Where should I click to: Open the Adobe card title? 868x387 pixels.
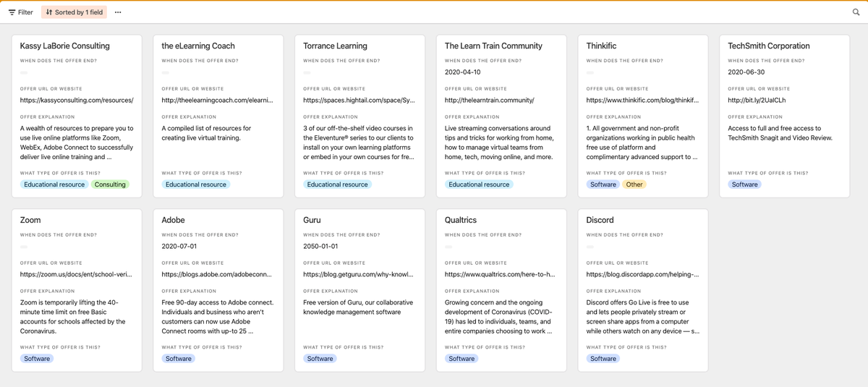[x=173, y=220]
